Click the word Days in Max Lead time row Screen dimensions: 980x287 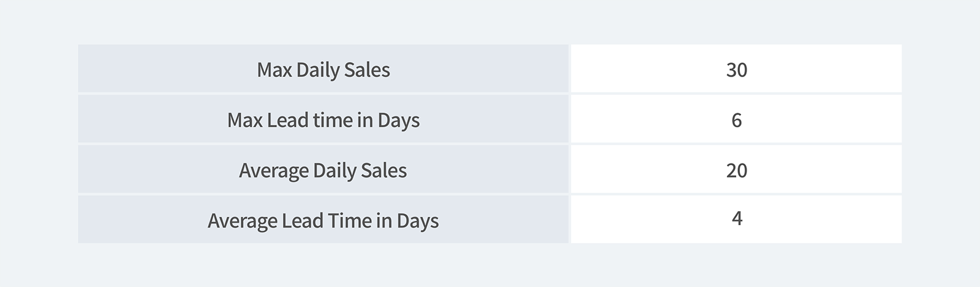coord(398,120)
